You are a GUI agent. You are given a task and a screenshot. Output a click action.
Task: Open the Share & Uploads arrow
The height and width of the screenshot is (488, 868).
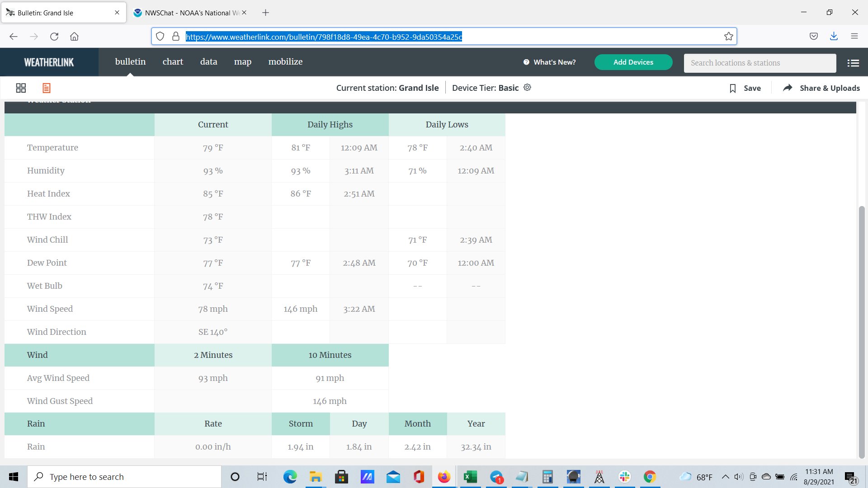pos(788,88)
